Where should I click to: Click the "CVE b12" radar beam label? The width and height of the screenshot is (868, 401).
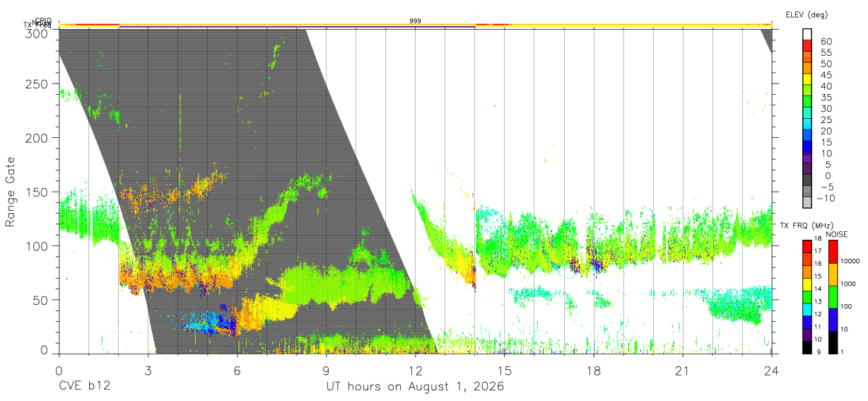click(84, 387)
